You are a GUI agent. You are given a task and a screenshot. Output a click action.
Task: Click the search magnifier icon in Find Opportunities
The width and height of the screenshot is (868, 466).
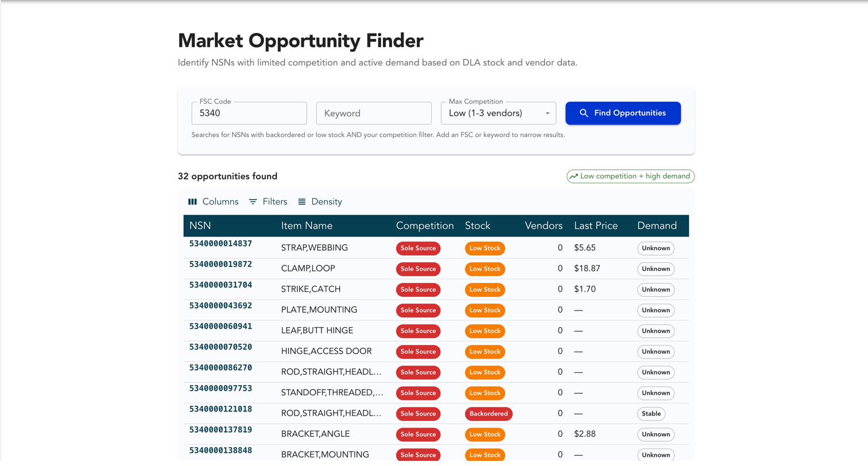coord(584,113)
